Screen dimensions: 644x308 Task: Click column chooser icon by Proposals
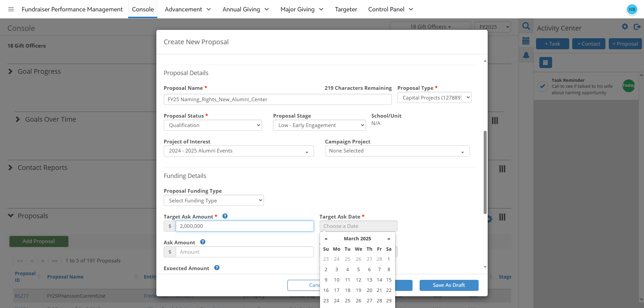point(502,217)
